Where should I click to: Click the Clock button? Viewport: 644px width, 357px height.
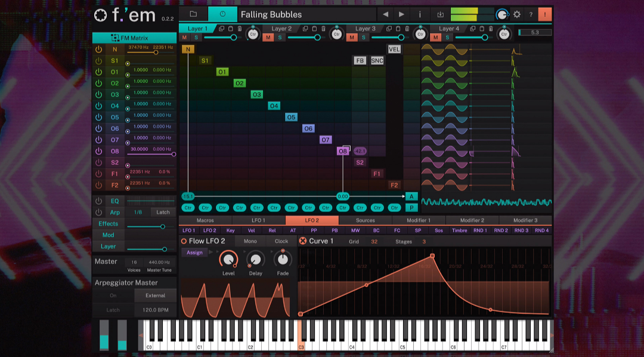[281, 241]
